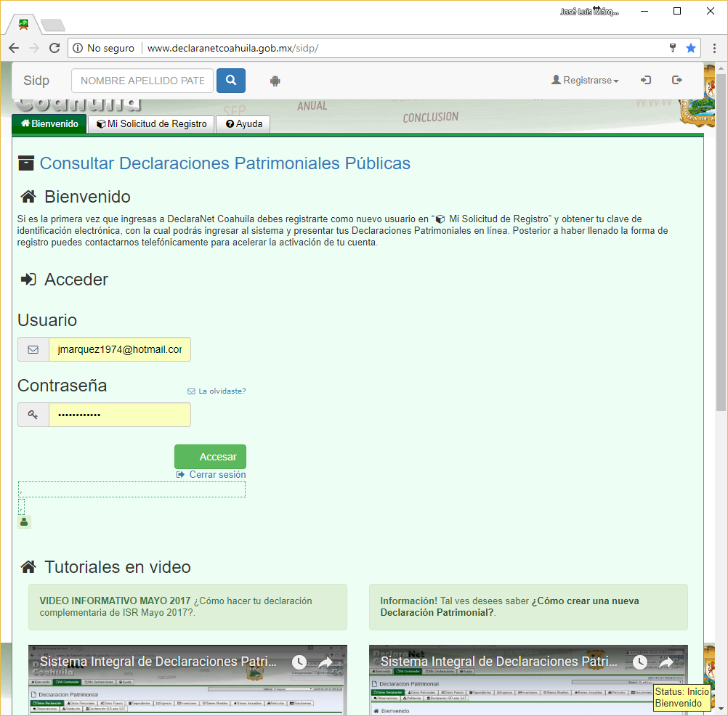Image resolution: width=728 pixels, height=716 pixels.
Task: Open the first tutorial video thumbnail
Action: (187, 680)
